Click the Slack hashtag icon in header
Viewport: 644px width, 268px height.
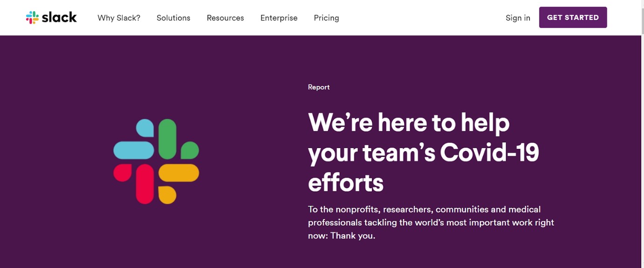coord(32,18)
